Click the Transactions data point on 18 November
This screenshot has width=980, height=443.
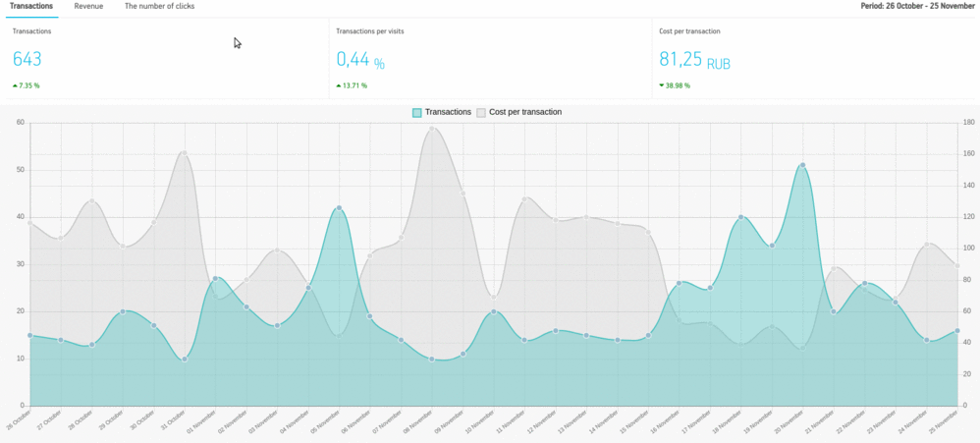740,217
